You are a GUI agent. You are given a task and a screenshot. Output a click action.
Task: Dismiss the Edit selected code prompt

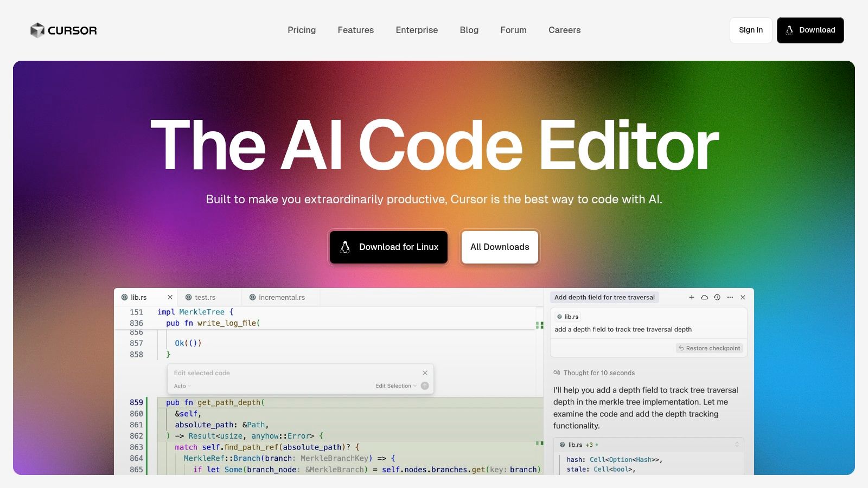tap(425, 373)
